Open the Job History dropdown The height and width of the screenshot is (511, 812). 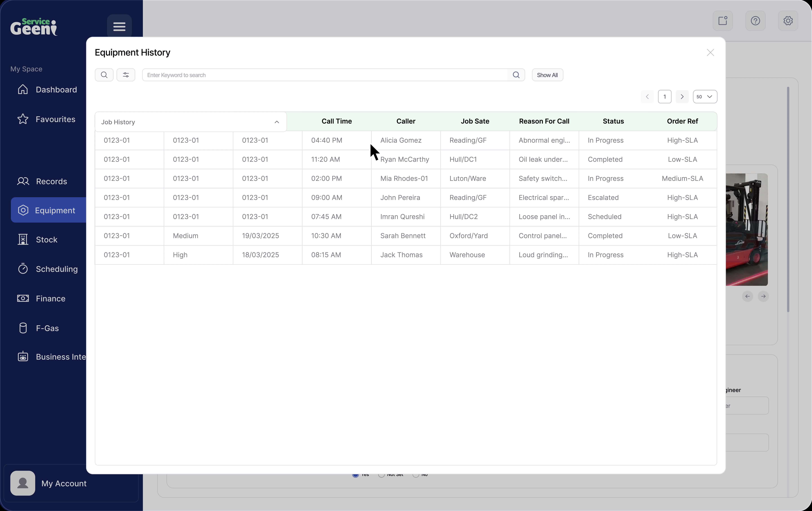(191, 122)
